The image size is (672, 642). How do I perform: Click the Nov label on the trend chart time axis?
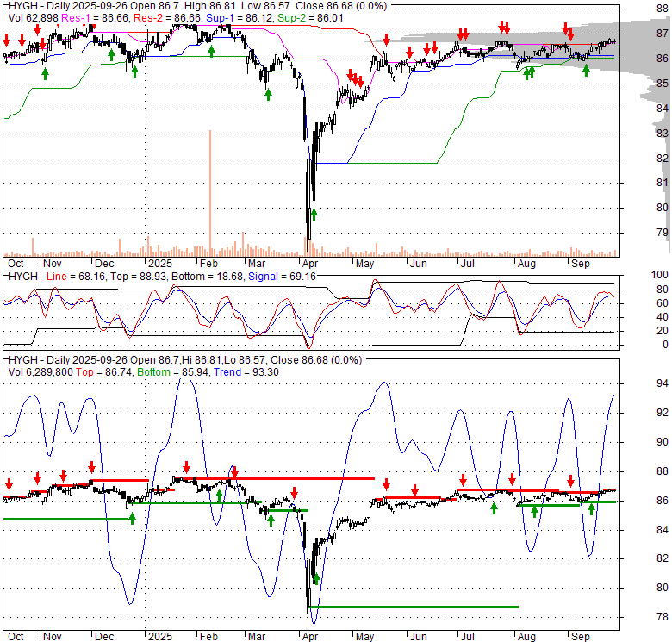[x=53, y=637]
